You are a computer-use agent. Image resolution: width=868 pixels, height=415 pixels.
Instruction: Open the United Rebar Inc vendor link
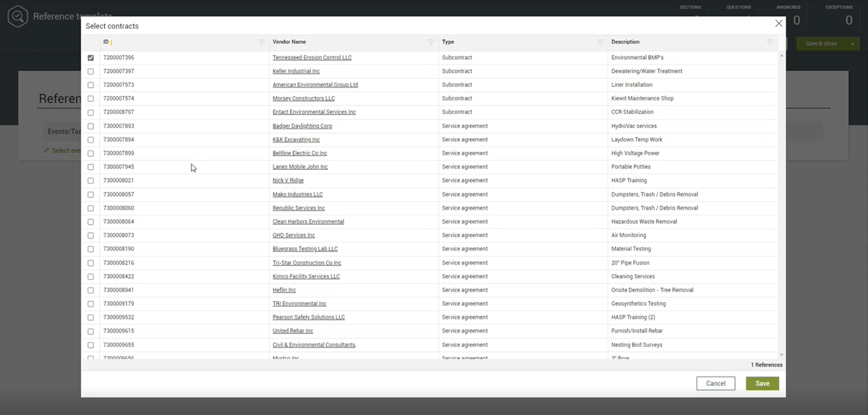[x=293, y=331]
